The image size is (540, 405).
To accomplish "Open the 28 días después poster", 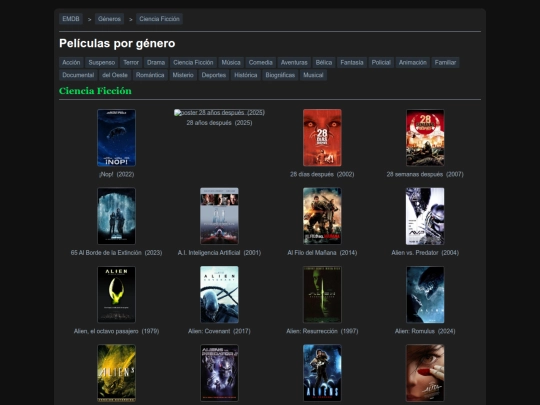I will pos(322,138).
